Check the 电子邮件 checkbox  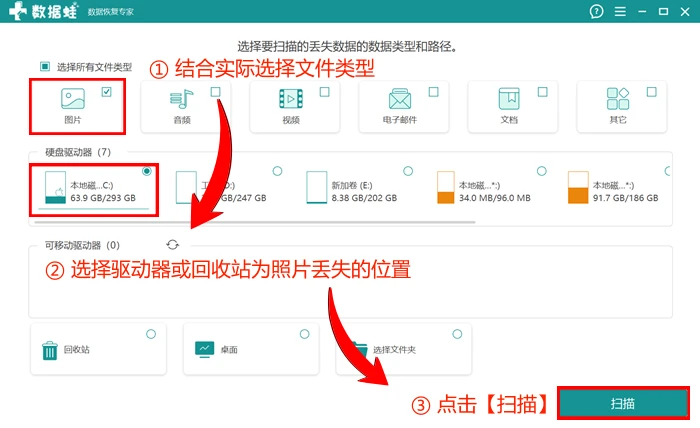[433, 92]
